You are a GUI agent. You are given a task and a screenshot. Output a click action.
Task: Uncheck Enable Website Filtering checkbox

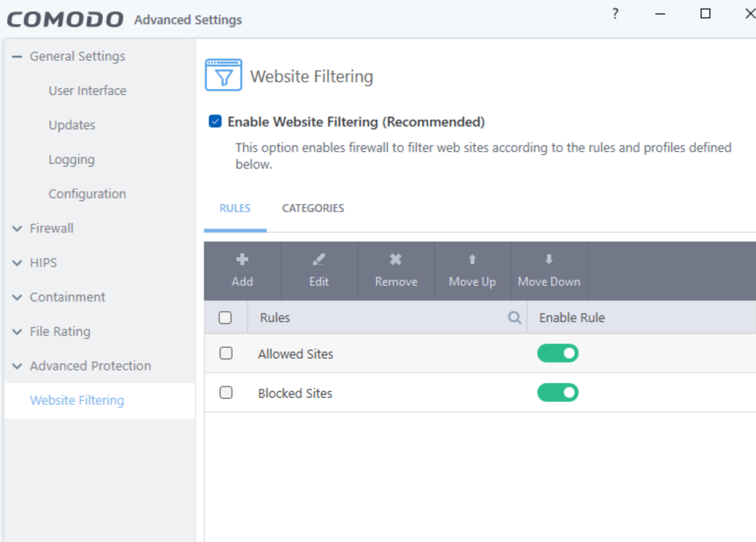click(215, 121)
